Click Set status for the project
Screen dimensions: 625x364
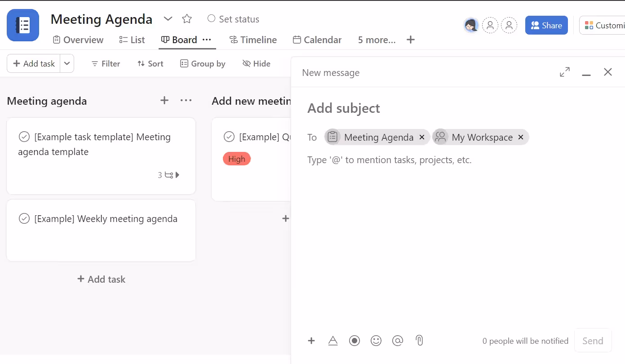[x=233, y=19]
